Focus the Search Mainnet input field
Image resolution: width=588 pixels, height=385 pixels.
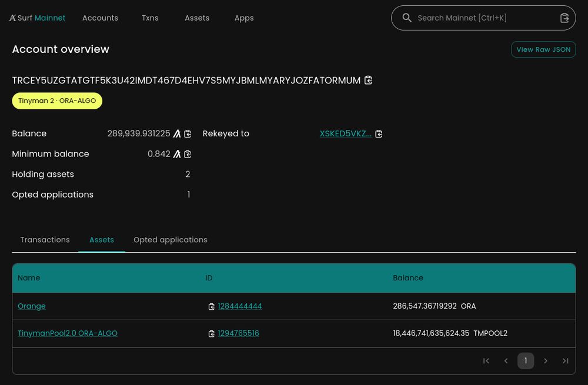(484, 18)
